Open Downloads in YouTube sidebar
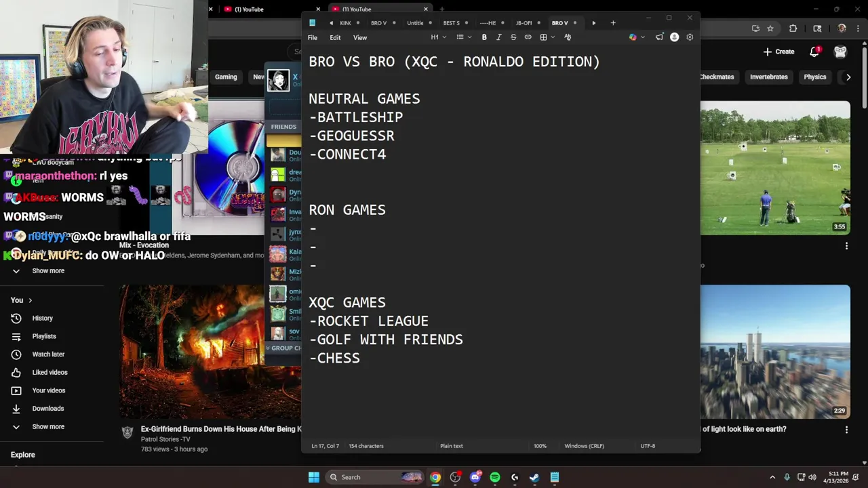Image resolution: width=868 pixels, height=488 pixels. click(47, 409)
